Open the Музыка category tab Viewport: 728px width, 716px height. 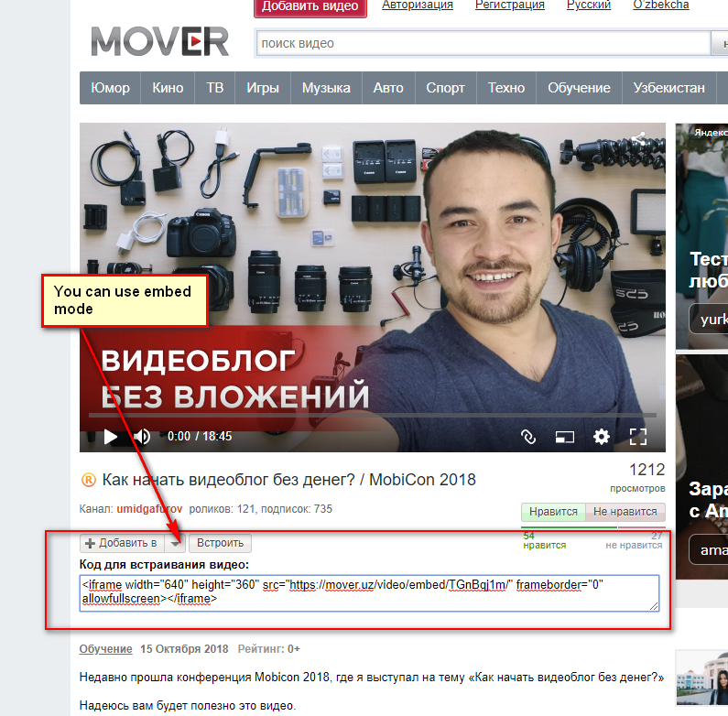[326, 88]
